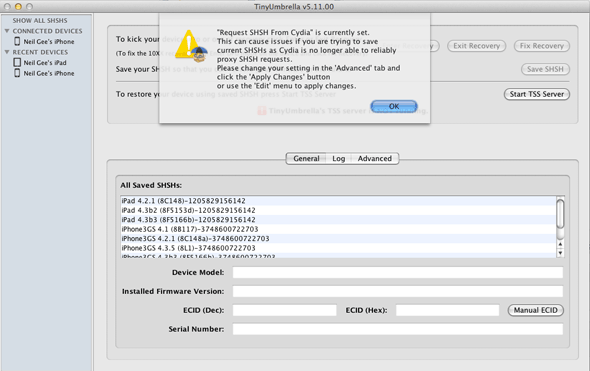This screenshot has height=371, width=590.
Task: Click OK in the warning dialog
Action: point(394,106)
